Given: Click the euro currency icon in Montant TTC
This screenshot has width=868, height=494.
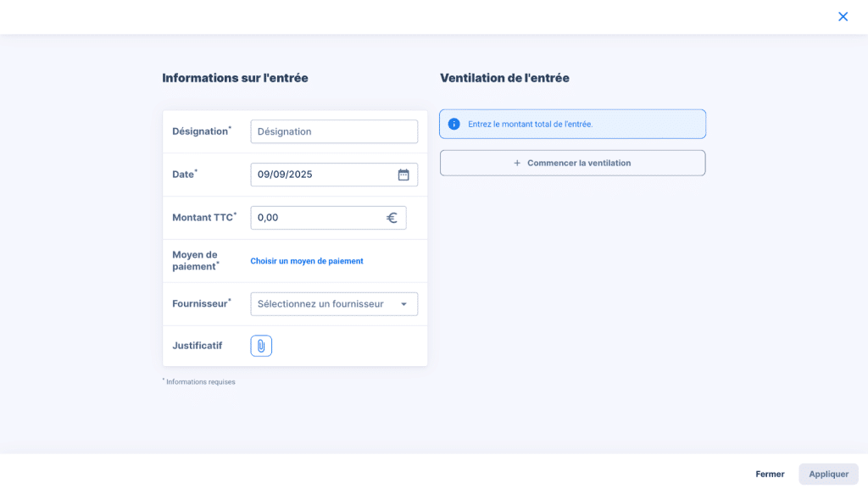Looking at the screenshot, I should tap(392, 218).
